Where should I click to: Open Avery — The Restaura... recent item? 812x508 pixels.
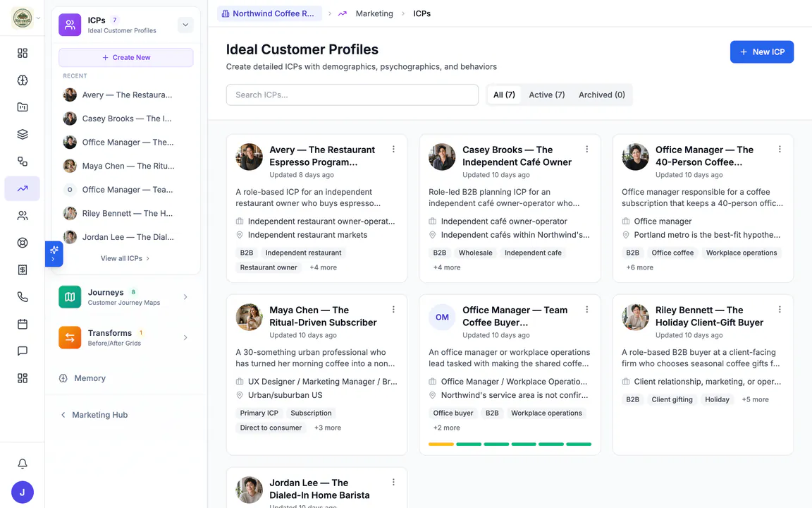(x=126, y=95)
